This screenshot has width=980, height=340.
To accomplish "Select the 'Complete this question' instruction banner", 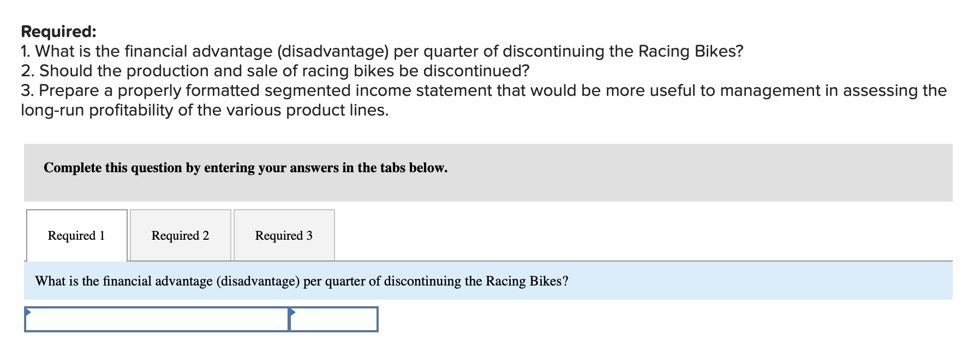I will [245, 168].
